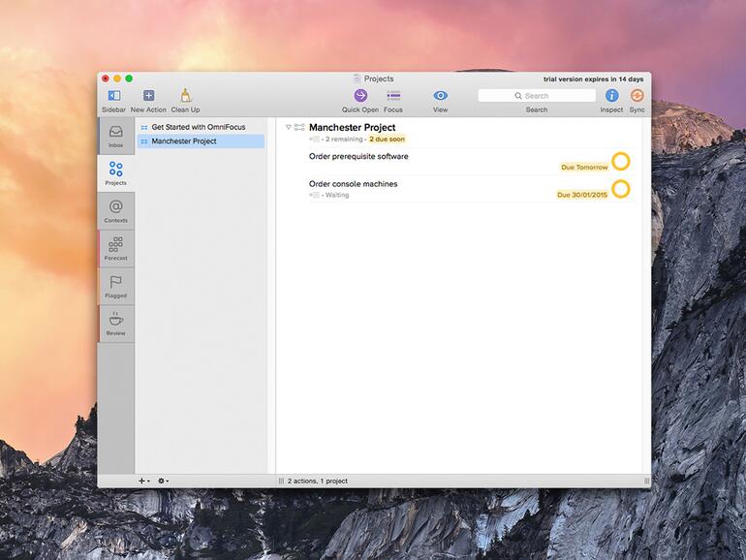The image size is (746, 560).
Task: Select Manchester Project in sidebar
Action: (201, 141)
